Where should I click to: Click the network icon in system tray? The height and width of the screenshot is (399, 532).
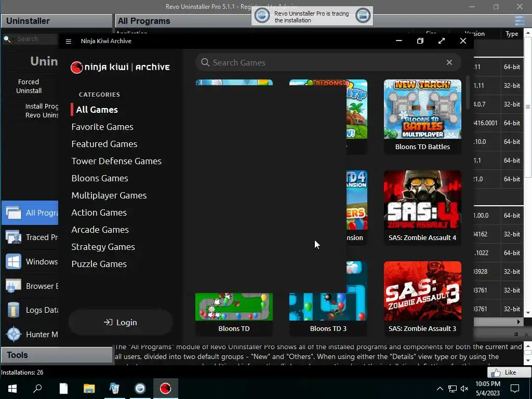(453, 389)
